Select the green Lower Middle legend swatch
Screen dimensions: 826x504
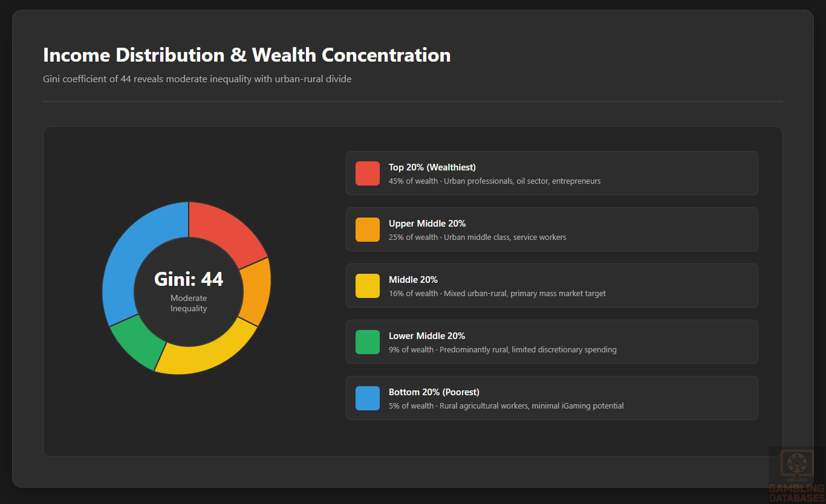[x=368, y=342]
